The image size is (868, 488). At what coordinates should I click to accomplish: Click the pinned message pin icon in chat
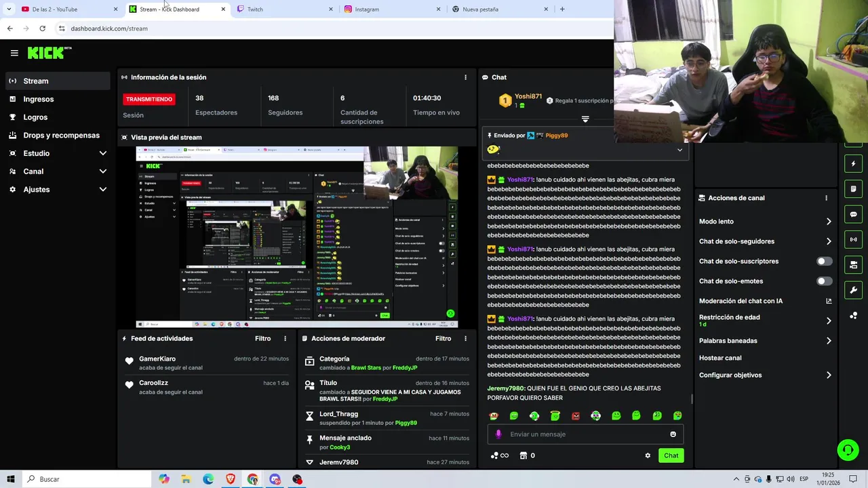[x=489, y=136]
